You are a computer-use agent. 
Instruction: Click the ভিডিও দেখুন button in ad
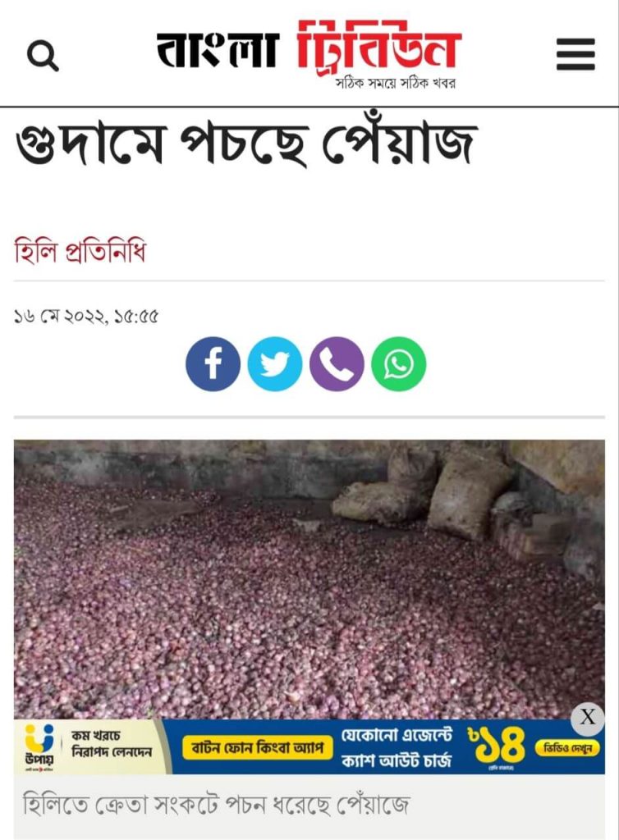pyautogui.click(x=567, y=748)
